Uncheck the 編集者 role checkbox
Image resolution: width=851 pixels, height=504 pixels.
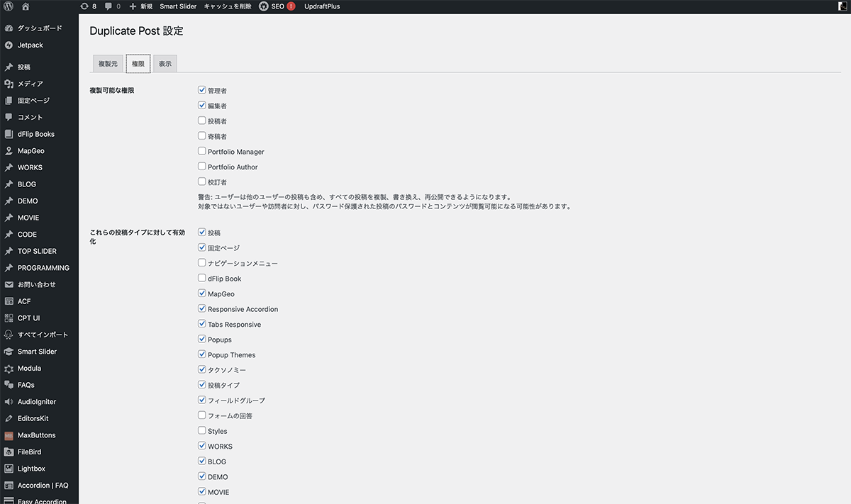point(202,106)
